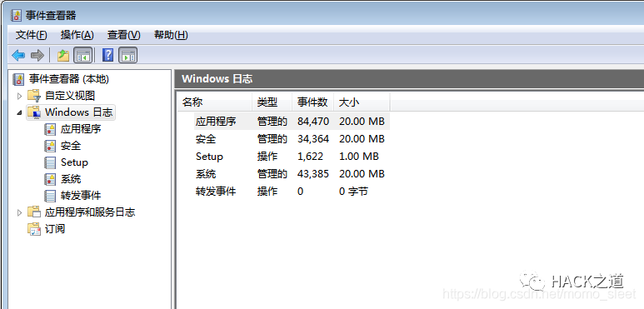This screenshot has height=309, width=644.
Task: Select the 转发事件 row in the list
Action: pyautogui.click(x=292, y=192)
